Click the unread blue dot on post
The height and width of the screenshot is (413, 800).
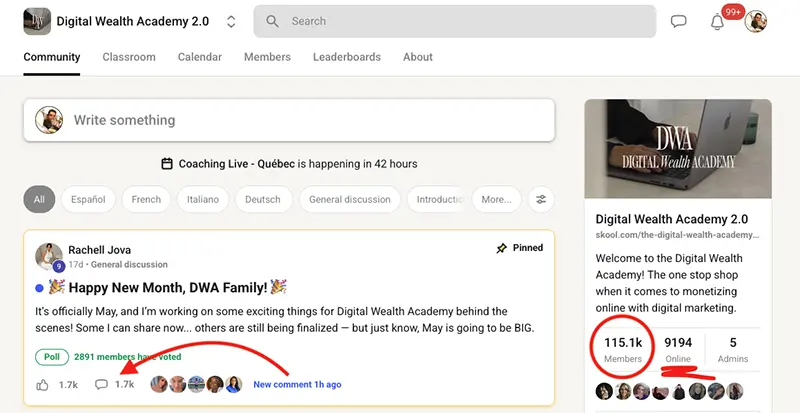[x=39, y=288]
